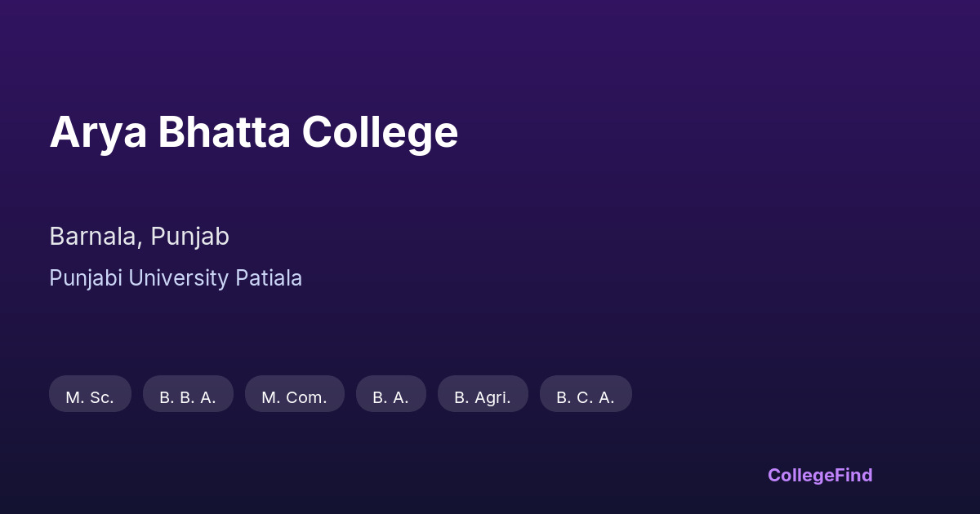The width and height of the screenshot is (980, 514).
Task: Click the Barnala, Punjab location text
Action: point(139,237)
